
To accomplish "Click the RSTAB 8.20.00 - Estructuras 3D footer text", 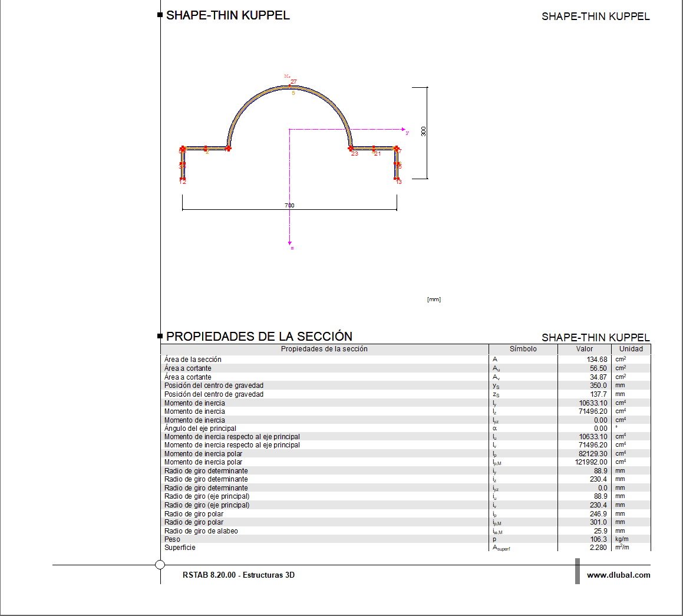I will pos(239,575).
